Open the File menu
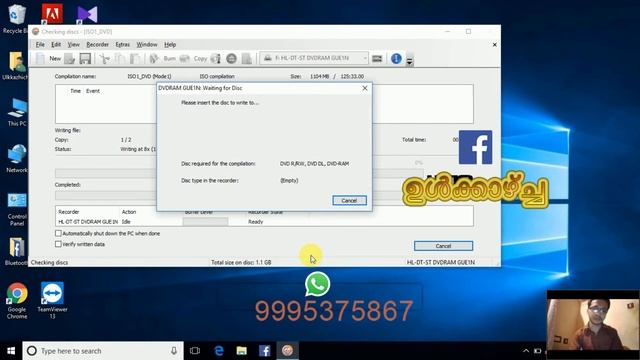The image size is (640, 360). click(x=40, y=44)
